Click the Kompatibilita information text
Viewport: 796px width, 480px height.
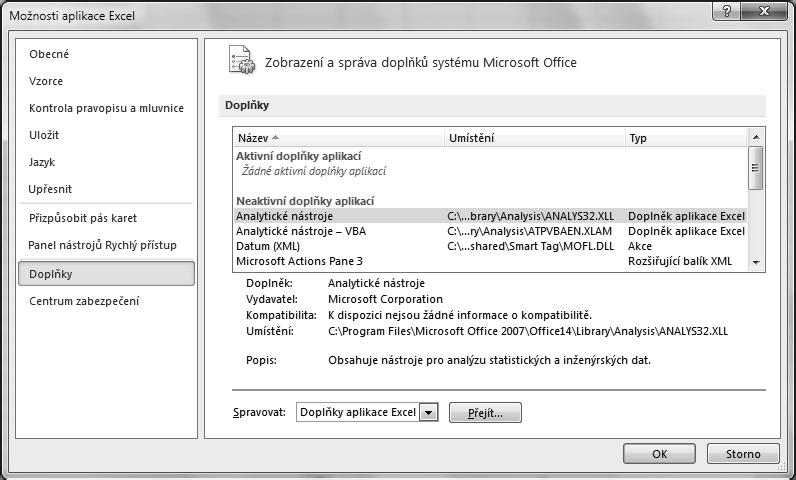pos(460,316)
